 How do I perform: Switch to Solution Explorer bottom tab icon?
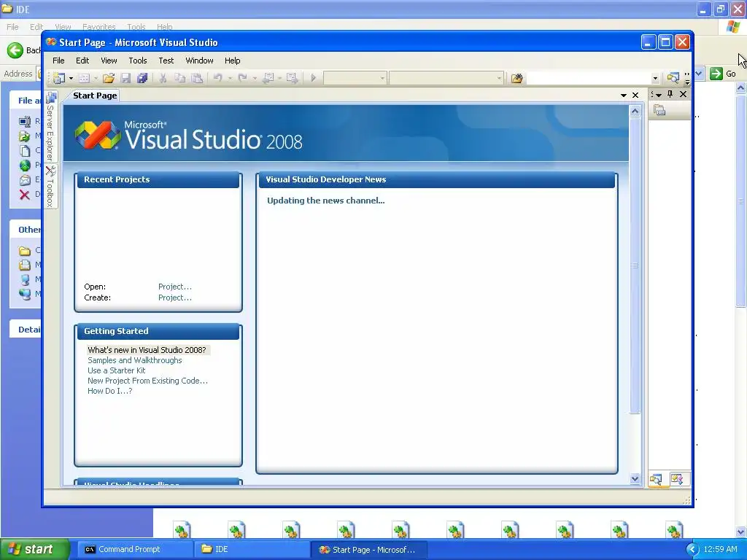click(656, 479)
